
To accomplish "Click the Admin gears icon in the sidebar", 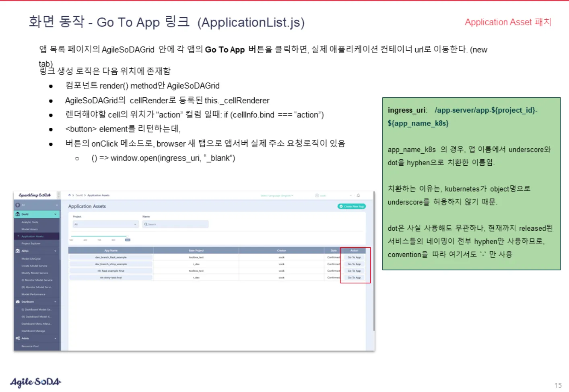I will (x=18, y=338).
